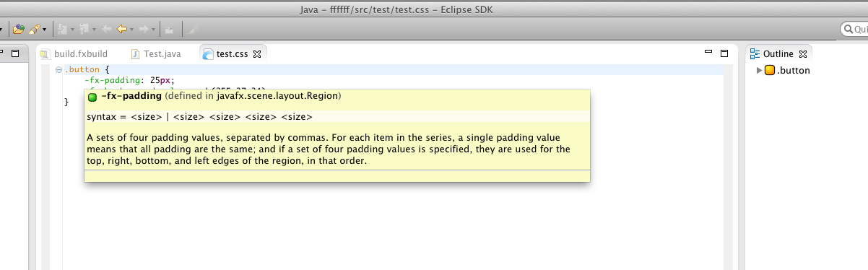Viewport: 868px width, 270px height.
Task: Collapse the .button rule fold marker
Action: pos(58,70)
